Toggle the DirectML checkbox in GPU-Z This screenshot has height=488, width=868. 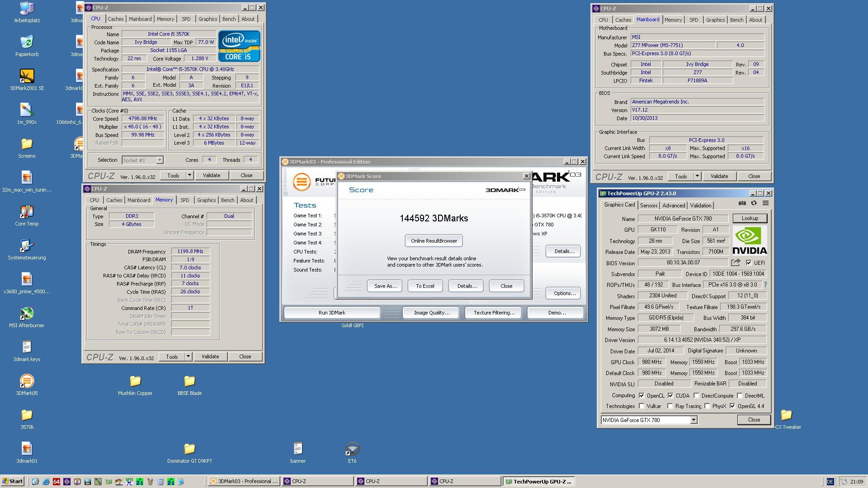click(x=740, y=395)
